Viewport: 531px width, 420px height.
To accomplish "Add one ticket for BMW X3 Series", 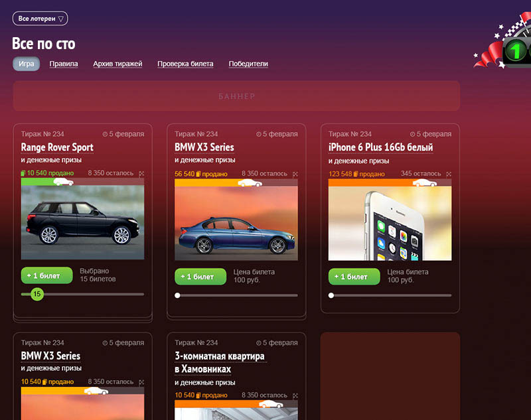I will pyautogui.click(x=200, y=277).
